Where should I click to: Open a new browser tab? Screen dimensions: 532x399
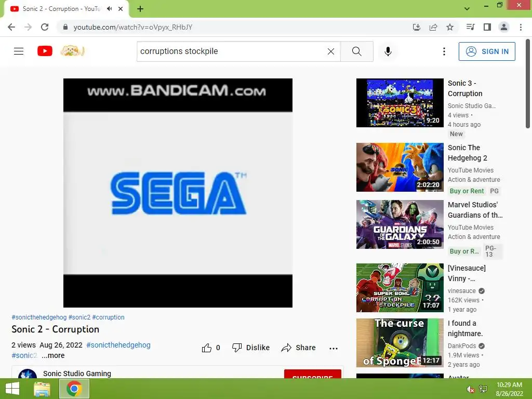(x=140, y=9)
